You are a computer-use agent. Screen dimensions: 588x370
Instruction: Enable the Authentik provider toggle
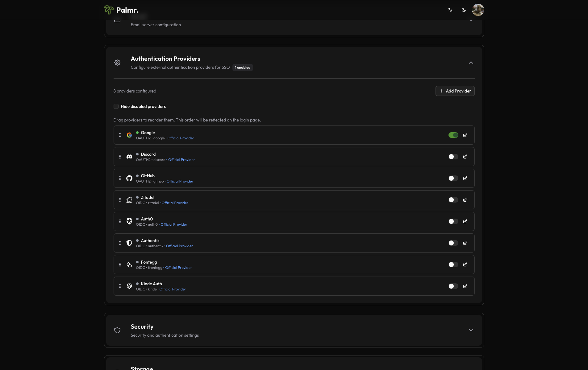point(453,243)
